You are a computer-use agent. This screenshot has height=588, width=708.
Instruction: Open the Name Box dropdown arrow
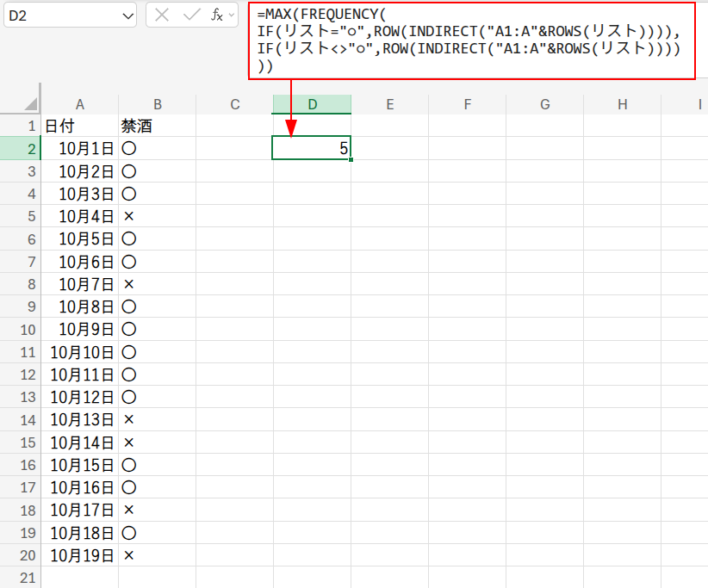point(128,15)
